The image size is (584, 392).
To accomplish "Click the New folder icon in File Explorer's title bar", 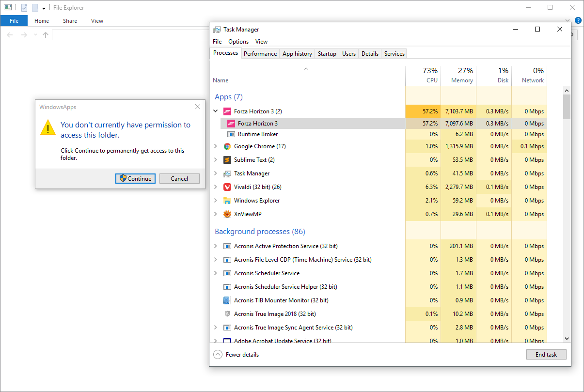I will coord(35,8).
